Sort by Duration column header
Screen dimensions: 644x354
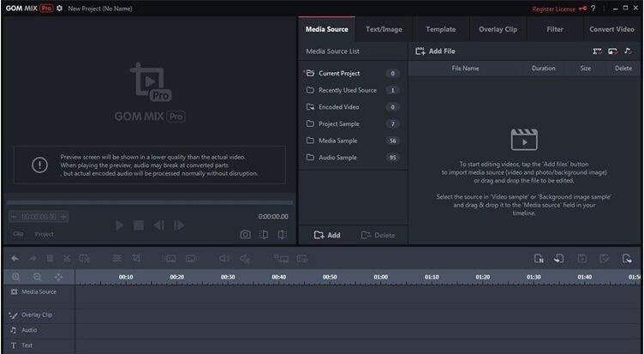(543, 69)
